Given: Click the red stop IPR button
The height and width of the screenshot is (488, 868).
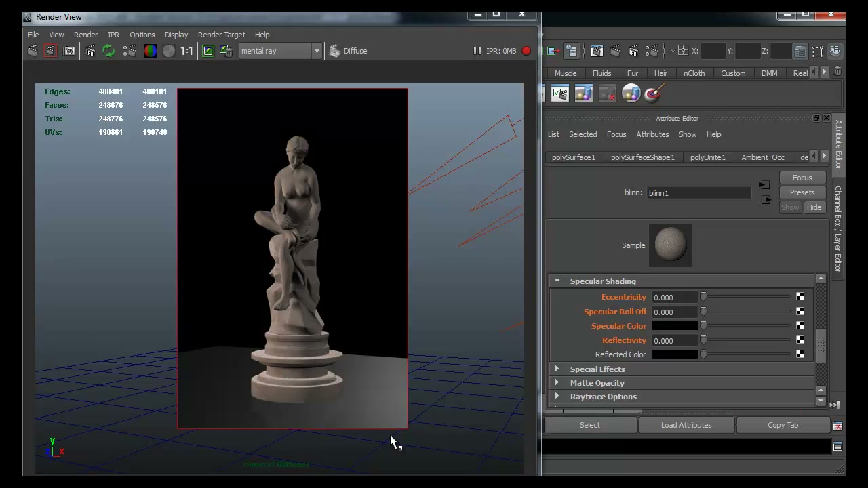Looking at the screenshot, I should 526,51.
